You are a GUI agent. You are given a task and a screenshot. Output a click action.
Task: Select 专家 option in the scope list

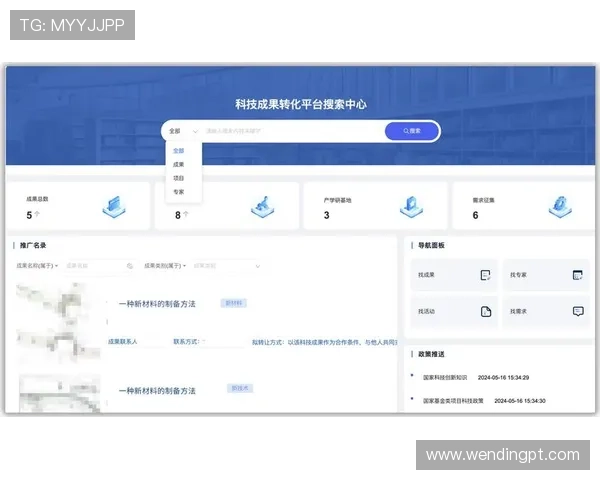point(178,192)
